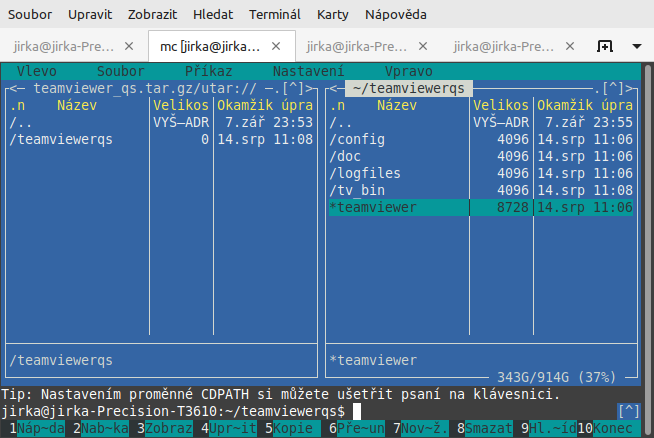Screen dimensions: 654x438
Task: Sort left panel by Název column
Action: pos(77,105)
